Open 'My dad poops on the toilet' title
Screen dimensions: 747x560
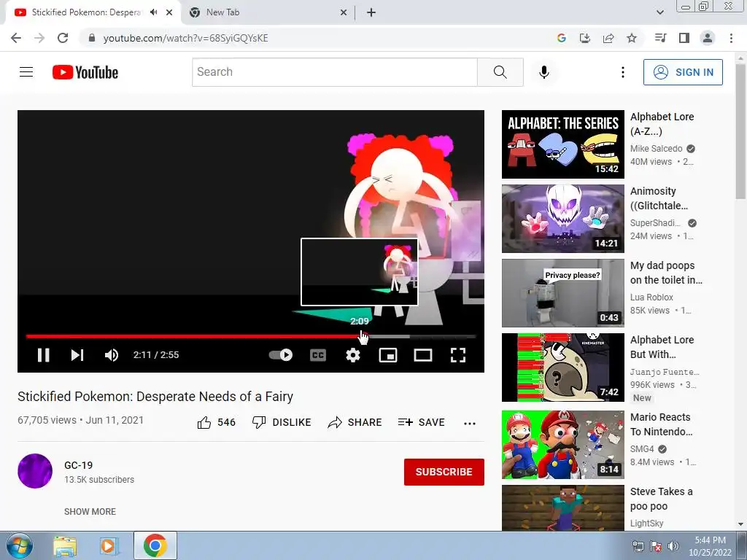coord(666,273)
